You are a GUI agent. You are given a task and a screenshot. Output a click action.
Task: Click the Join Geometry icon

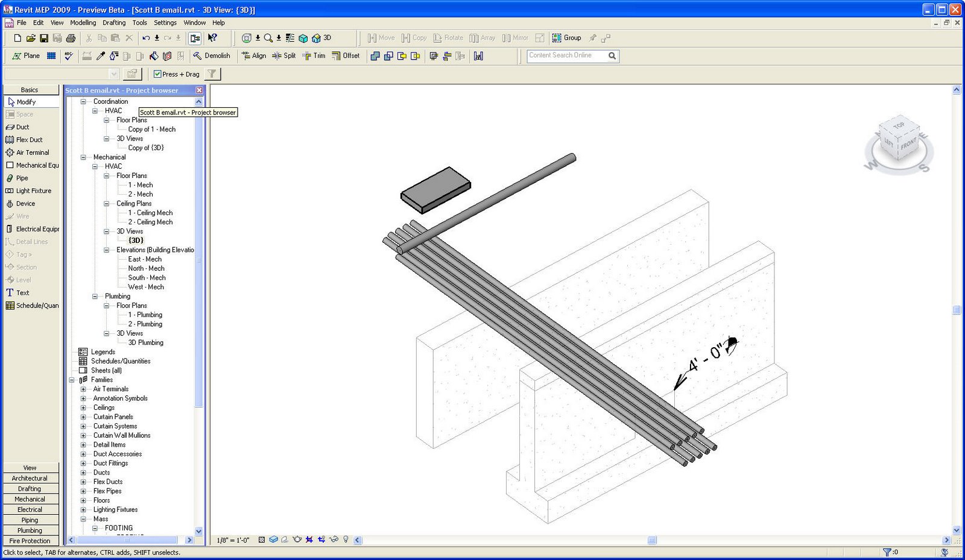pyautogui.click(x=375, y=56)
